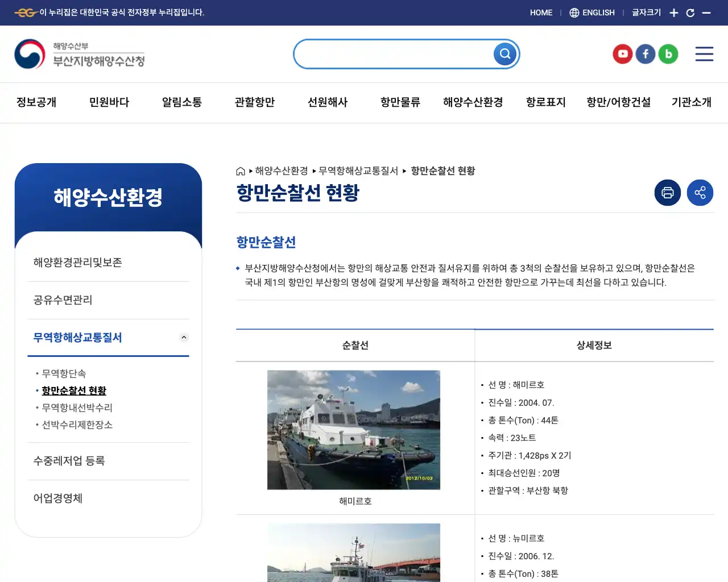Screen dimensions: 728x582
Task: Click the 상세정보 table column header
Action: [594, 346]
